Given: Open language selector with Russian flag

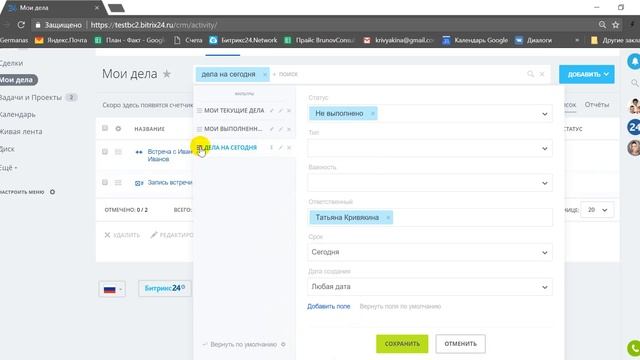Looking at the screenshot, I should (112, 289).
